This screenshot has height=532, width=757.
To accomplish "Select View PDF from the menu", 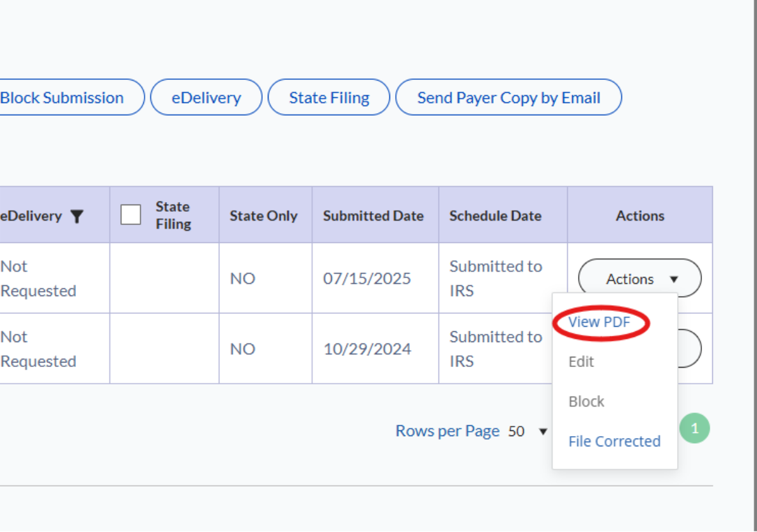I will click(600, 322).
